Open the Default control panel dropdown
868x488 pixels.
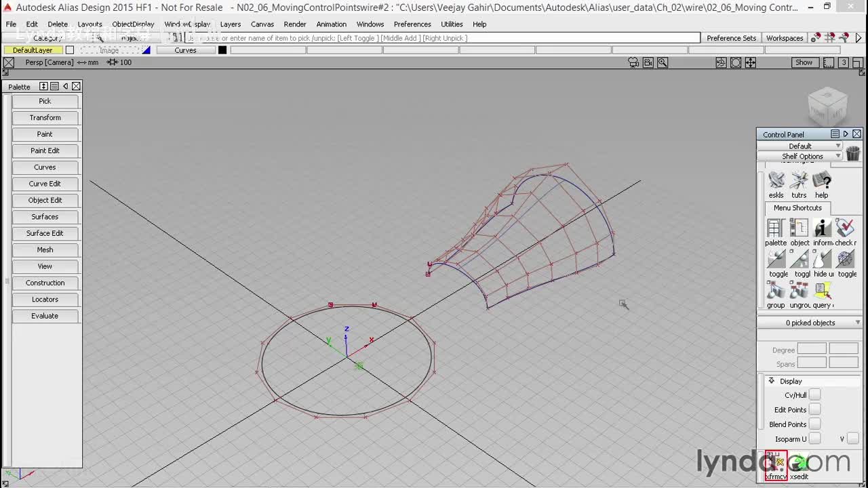800,146
